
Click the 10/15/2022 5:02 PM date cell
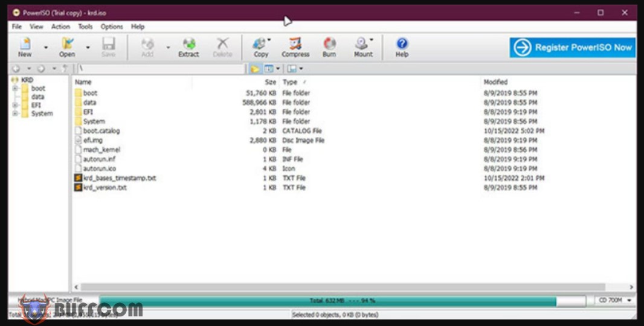point(514,131)
